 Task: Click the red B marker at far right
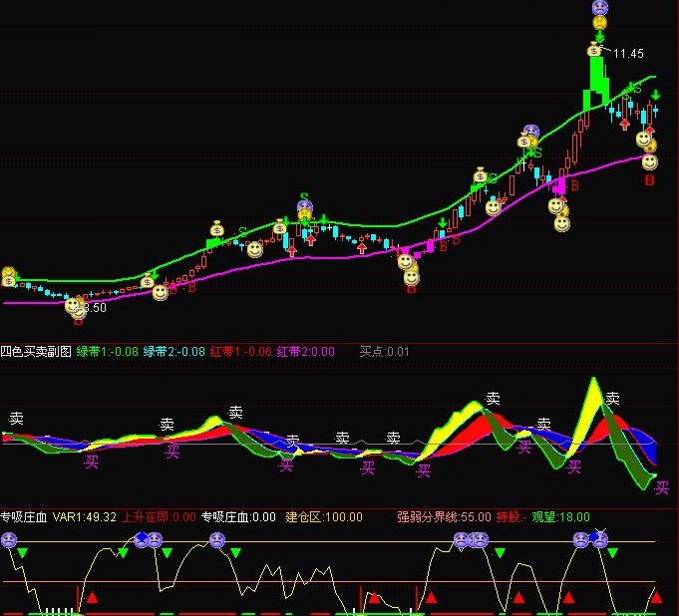coord(649,180)
